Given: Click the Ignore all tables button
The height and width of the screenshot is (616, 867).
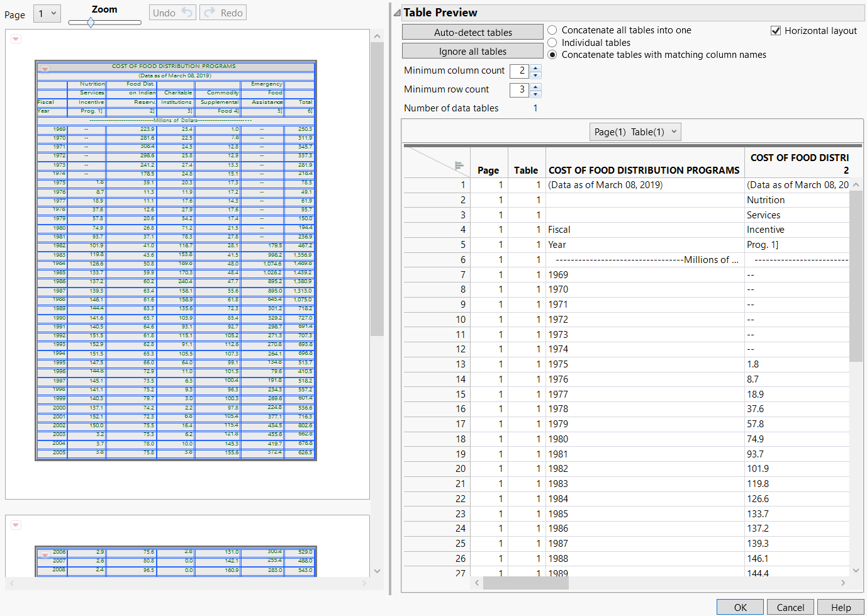Looking at the screenshot, I should tap(472, 50).
